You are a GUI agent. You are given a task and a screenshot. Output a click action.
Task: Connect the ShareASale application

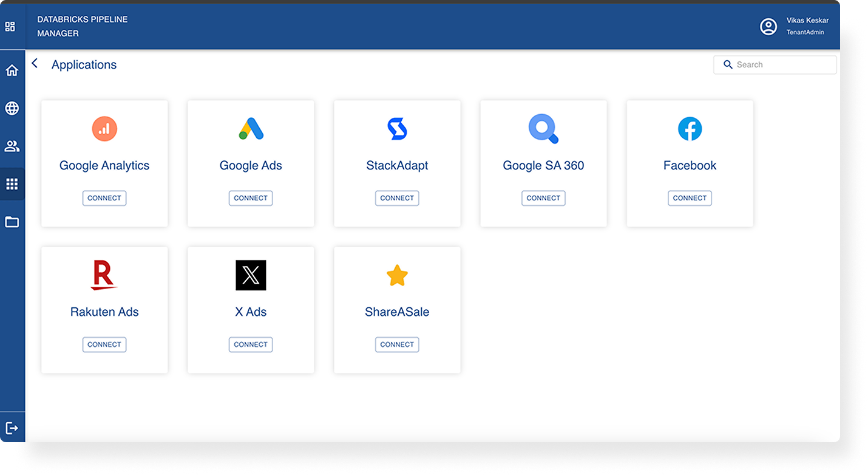pos(397,344)
